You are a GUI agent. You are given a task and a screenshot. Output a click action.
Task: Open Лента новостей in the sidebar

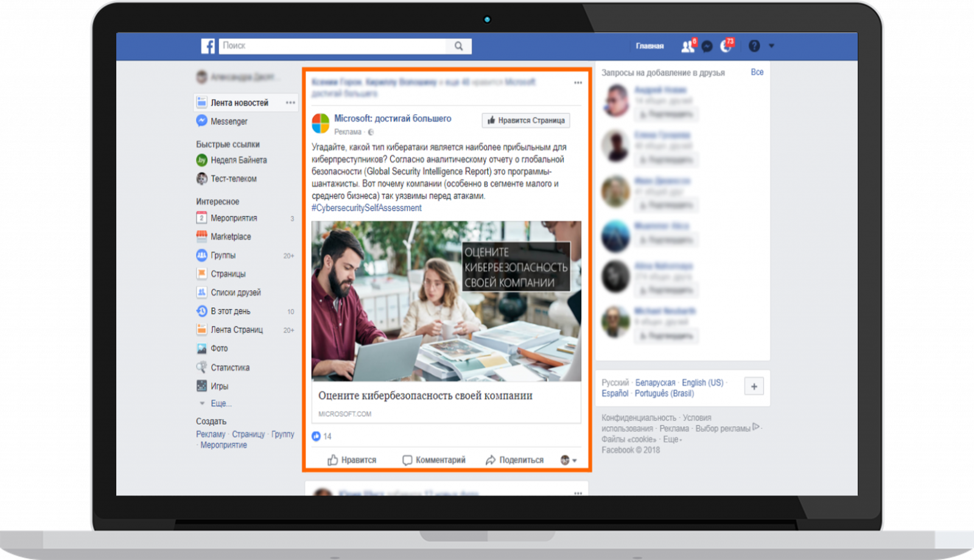(239, 103)
